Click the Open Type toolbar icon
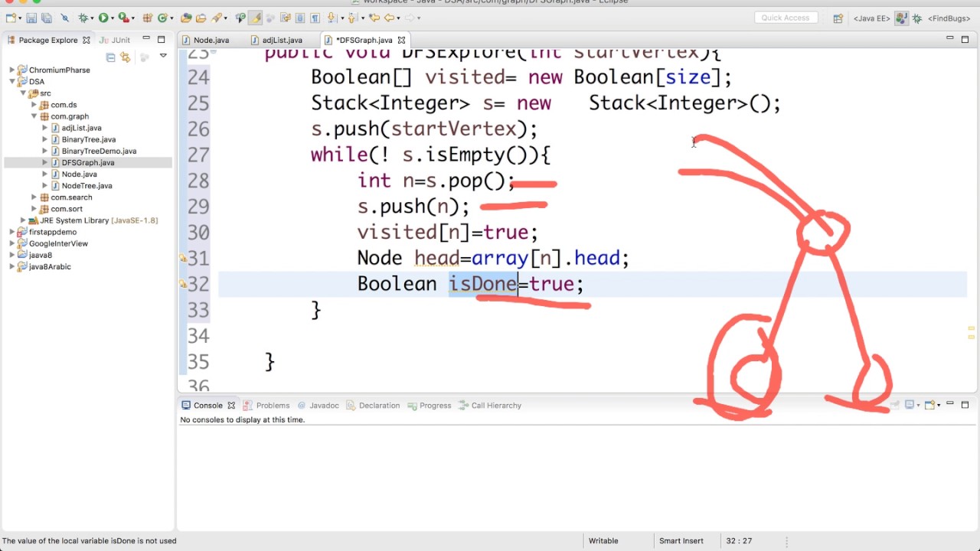 click(186, 18)
